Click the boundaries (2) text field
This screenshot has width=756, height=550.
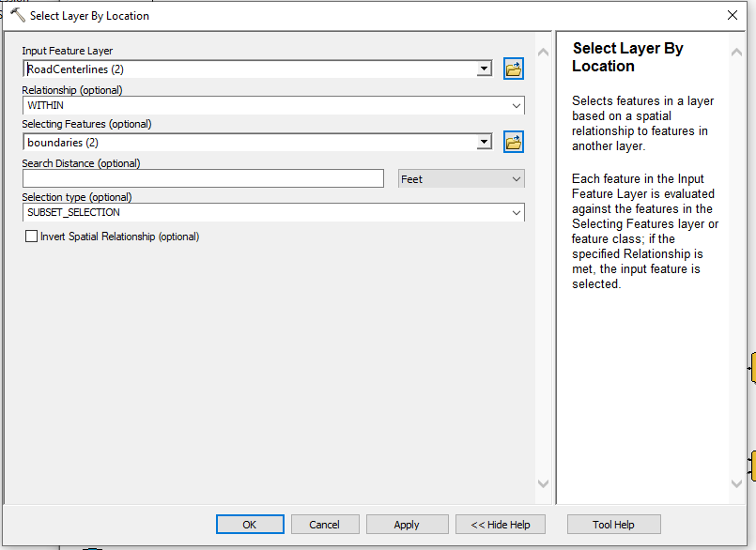(x=250, y=143)
